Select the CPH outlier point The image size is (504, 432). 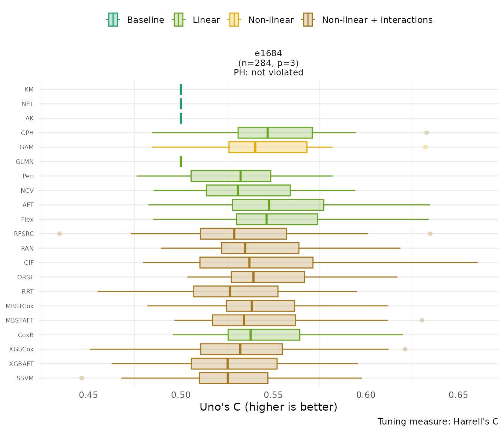pyautogui.click(x=426, y=133)
